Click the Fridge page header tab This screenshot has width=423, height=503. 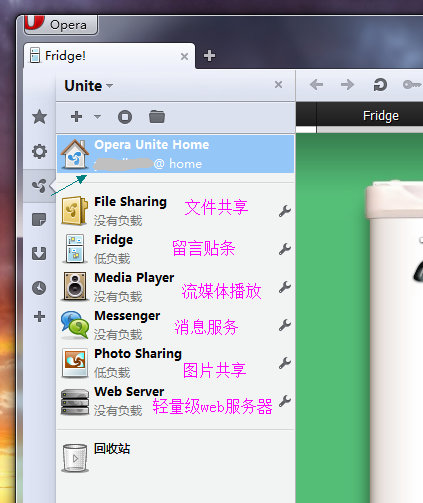(381, 116)
